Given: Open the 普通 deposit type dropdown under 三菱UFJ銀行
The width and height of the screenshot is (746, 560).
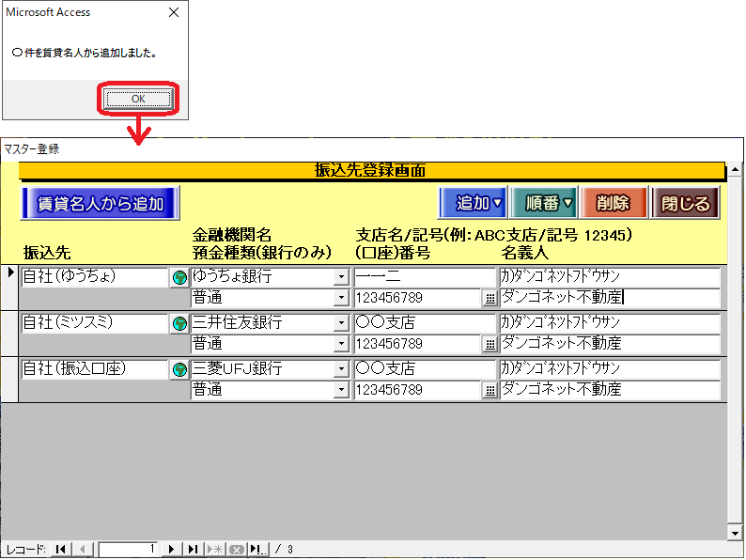Looking at the screenshot, I should (x=341, y=390).
